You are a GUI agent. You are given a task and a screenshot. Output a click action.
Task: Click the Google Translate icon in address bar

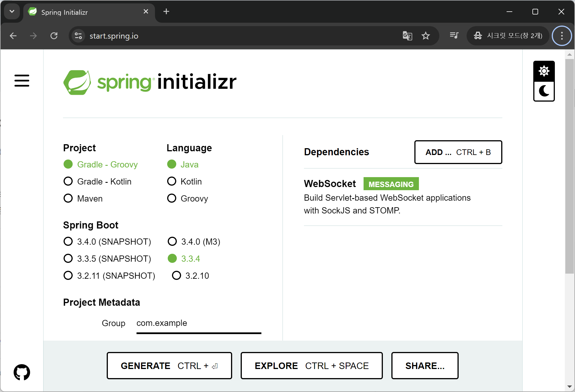coord(407,36)
